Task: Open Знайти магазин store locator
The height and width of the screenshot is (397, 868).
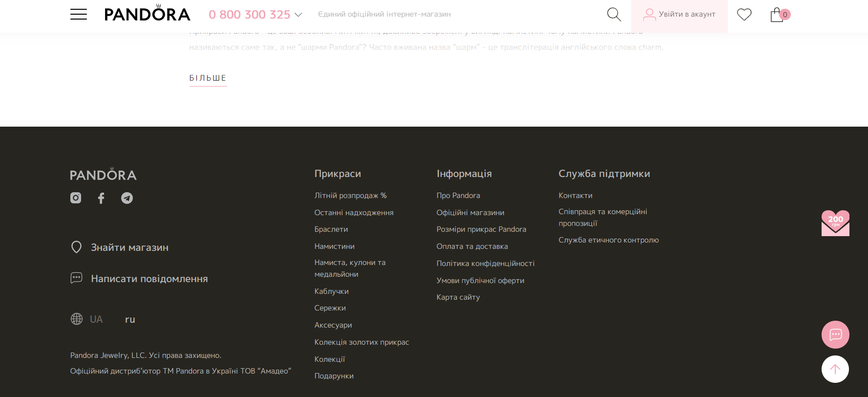Action: [129, 247]
